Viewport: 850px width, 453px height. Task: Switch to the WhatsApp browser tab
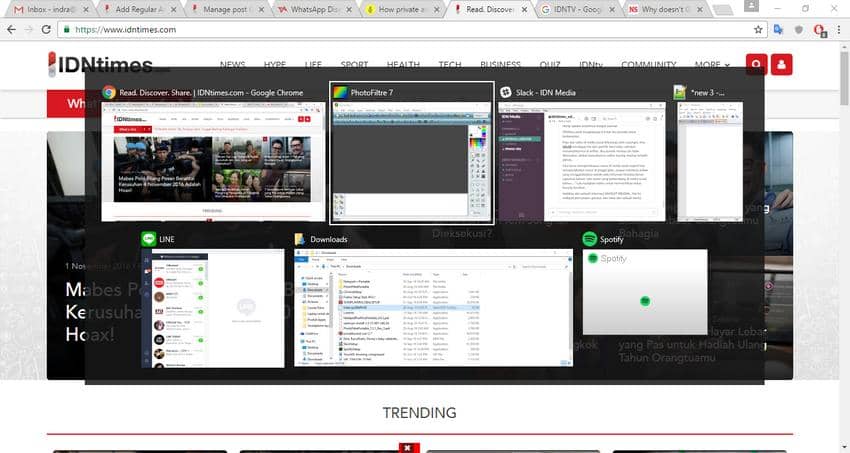click(x=315, y=9)
